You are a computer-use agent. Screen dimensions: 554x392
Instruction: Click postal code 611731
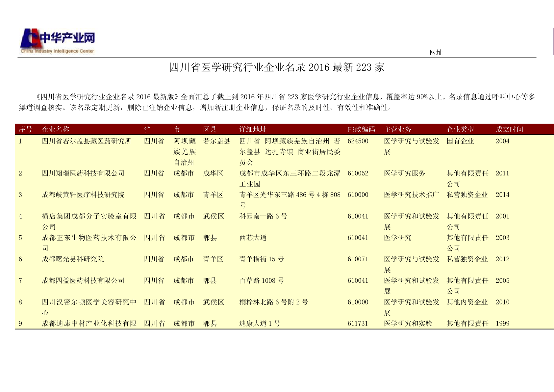click(358, 324)
